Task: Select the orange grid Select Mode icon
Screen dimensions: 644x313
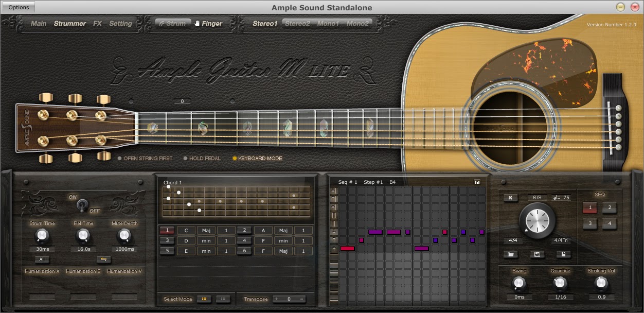Action: tap(204, 299)
